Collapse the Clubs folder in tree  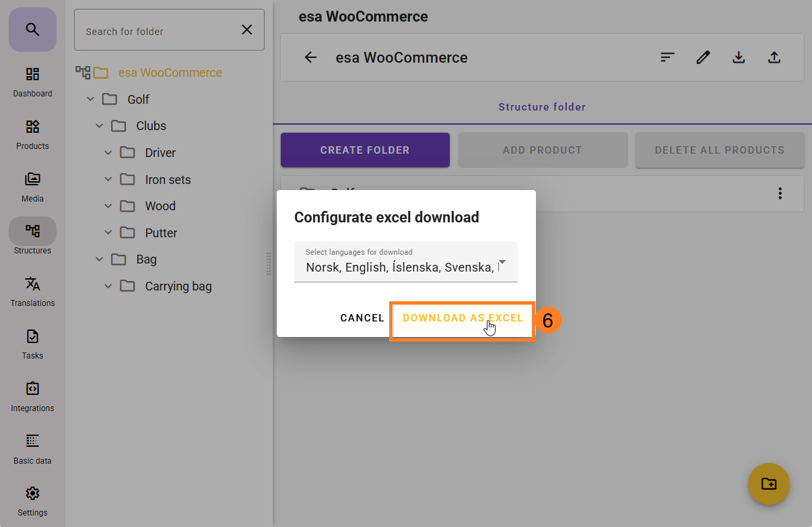99,126
